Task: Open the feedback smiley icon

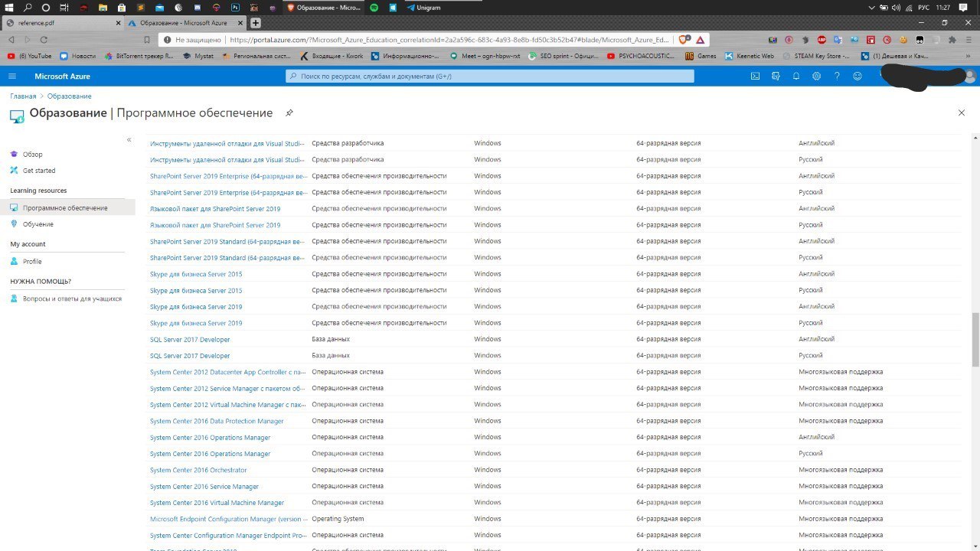Action: point(857,77)
